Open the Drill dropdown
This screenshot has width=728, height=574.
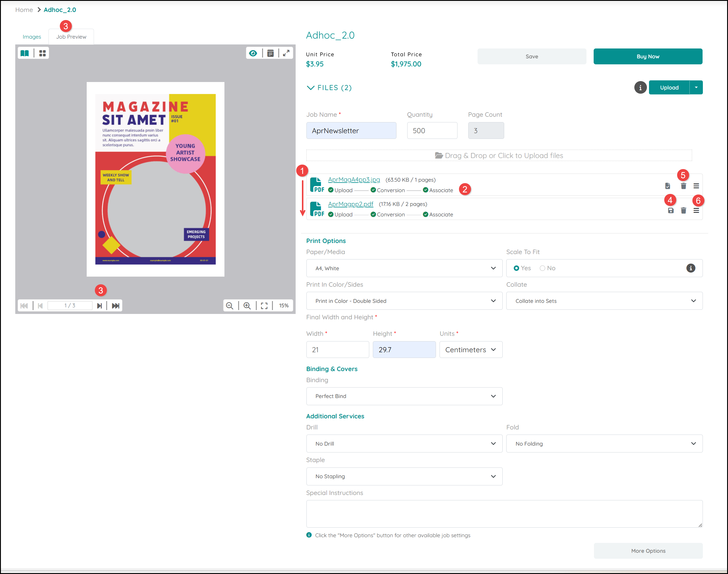coord(404,444)
